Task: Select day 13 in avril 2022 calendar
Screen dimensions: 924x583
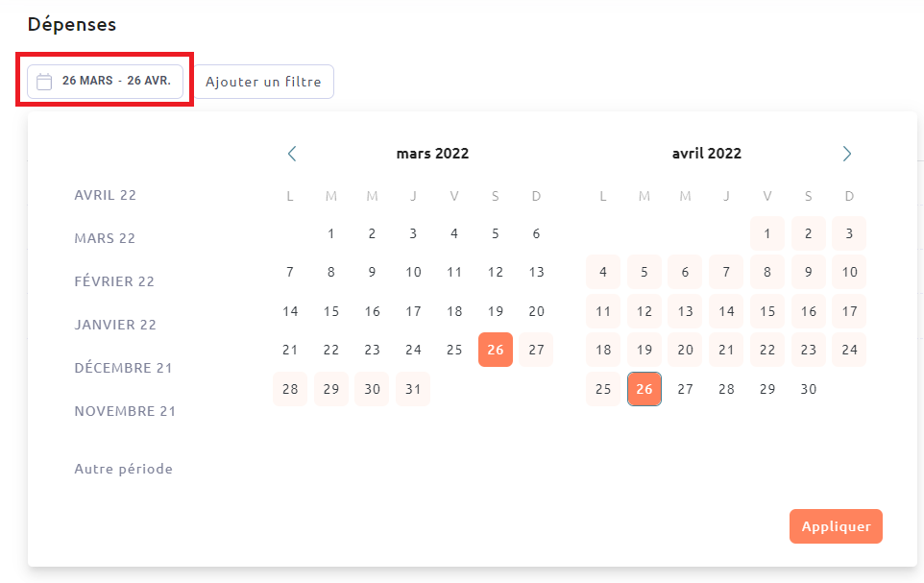Action: [686, 311]
